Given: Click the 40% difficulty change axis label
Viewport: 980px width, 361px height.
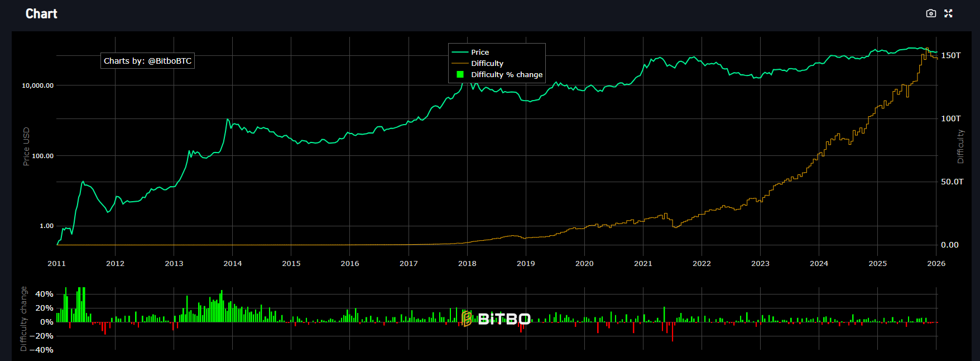Looking at the screenshot, I should click(x=44, y=294).
